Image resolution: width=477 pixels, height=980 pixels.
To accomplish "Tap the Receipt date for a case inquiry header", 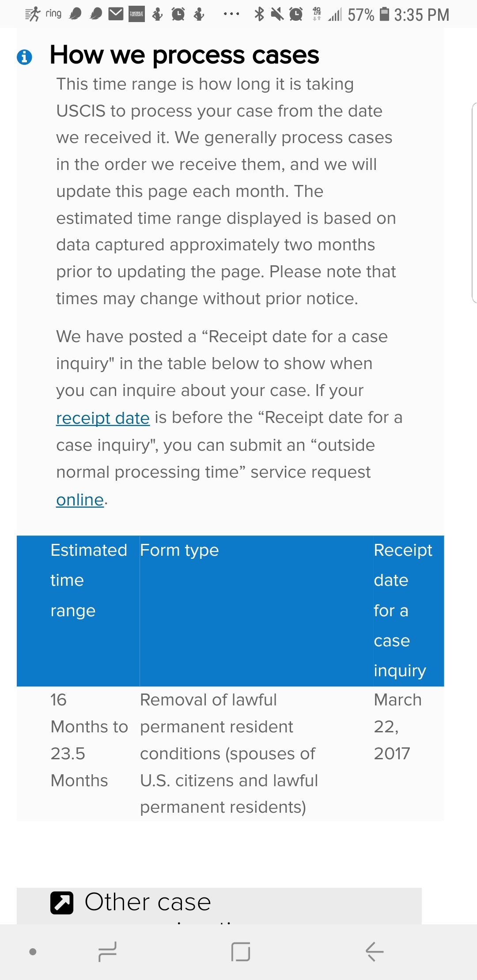I will point(403,610).
